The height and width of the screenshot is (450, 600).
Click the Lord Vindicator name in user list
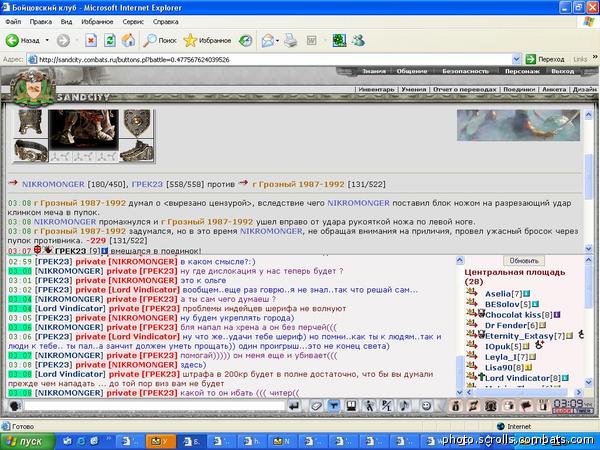coord(517,378)
